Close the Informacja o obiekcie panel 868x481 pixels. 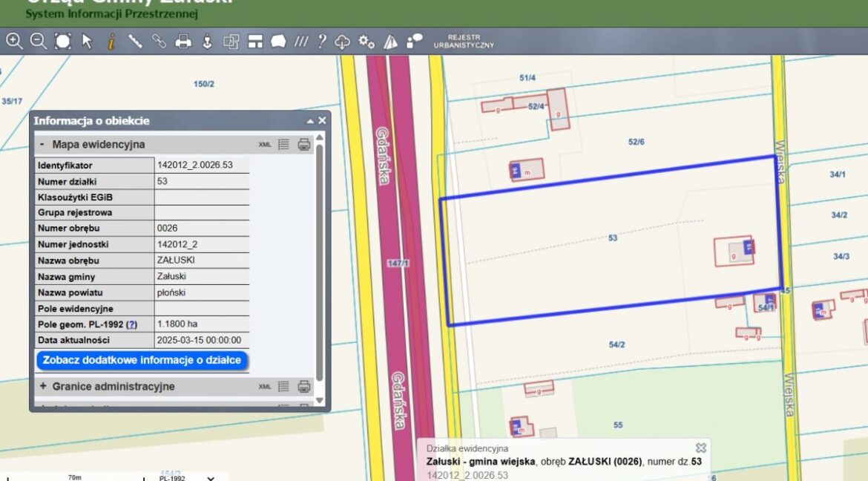tap(322, 120)
